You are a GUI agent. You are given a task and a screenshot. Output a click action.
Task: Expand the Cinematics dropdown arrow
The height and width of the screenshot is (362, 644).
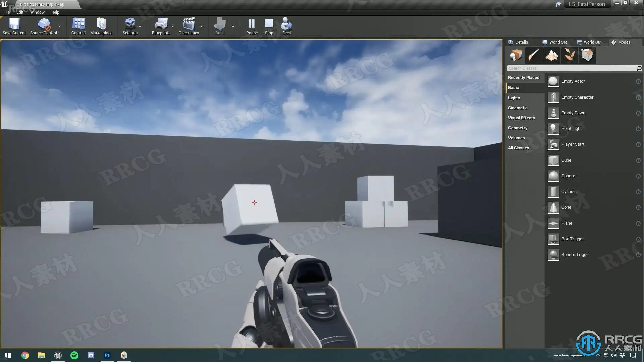201,26
